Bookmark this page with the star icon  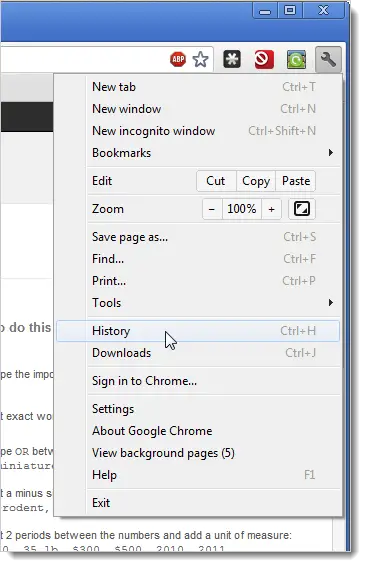pos(200,59)
